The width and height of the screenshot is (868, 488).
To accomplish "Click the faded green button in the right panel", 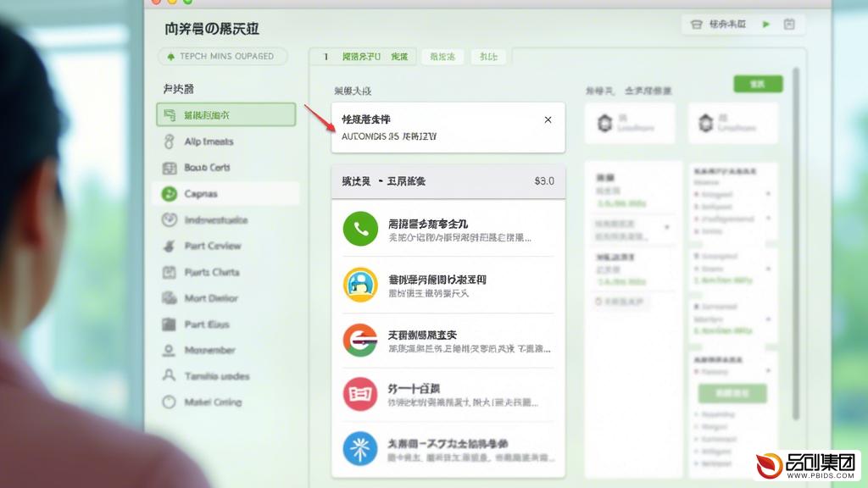I will tap(732, 393).
